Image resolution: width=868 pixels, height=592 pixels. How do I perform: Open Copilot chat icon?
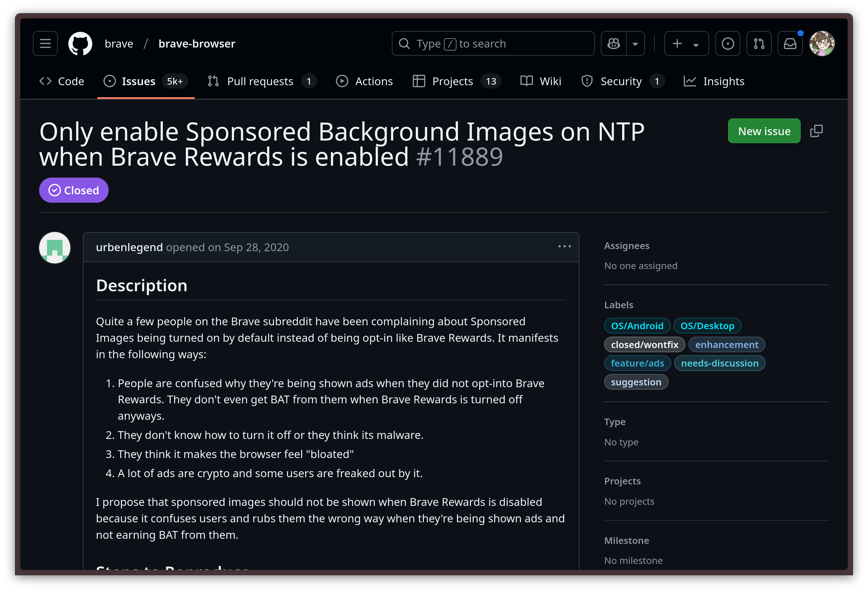613,44
